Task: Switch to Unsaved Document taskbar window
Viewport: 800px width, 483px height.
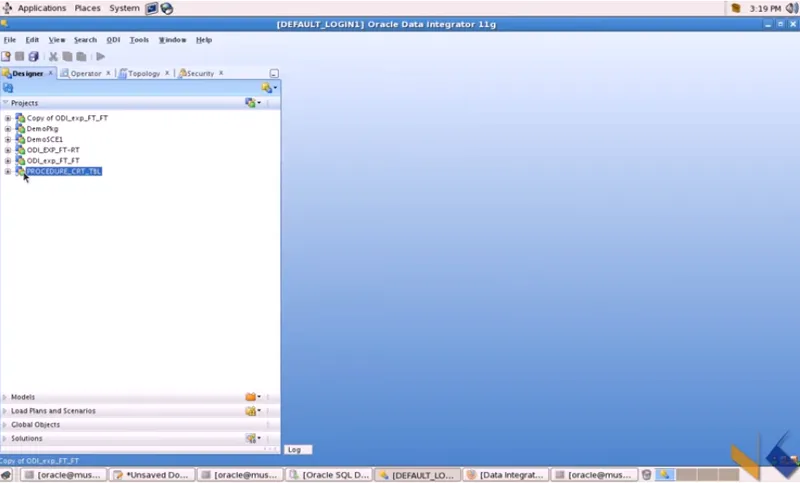Action: (153, 475)
